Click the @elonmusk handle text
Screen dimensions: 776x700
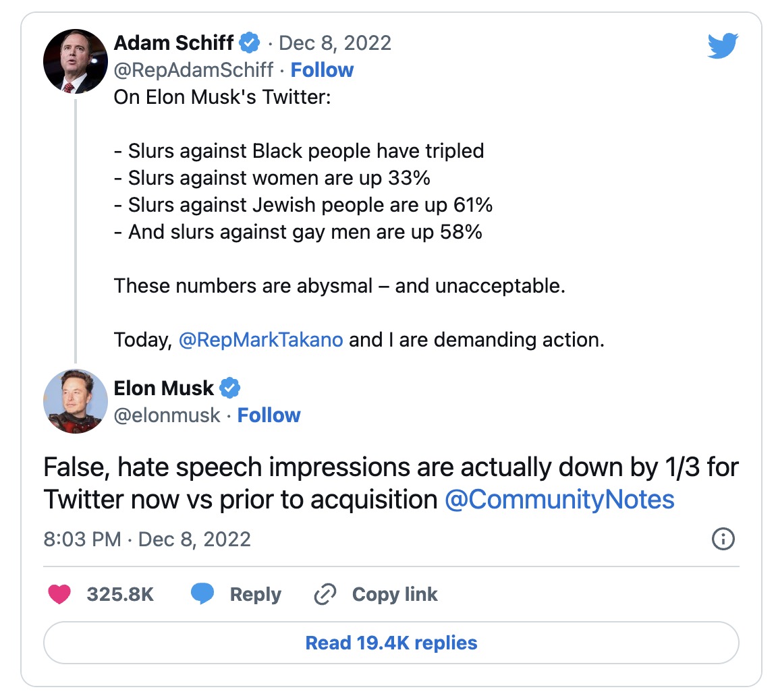coord(167,415)
